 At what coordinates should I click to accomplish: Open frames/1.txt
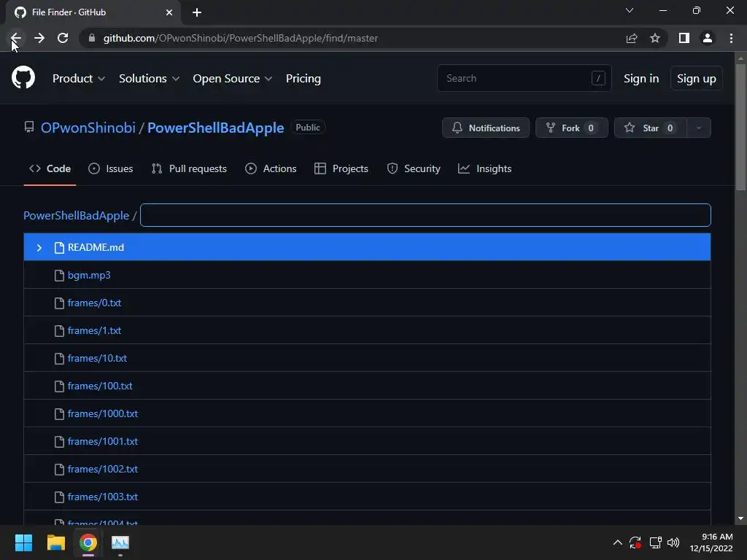pyautogui.click(x=94, y=330)
